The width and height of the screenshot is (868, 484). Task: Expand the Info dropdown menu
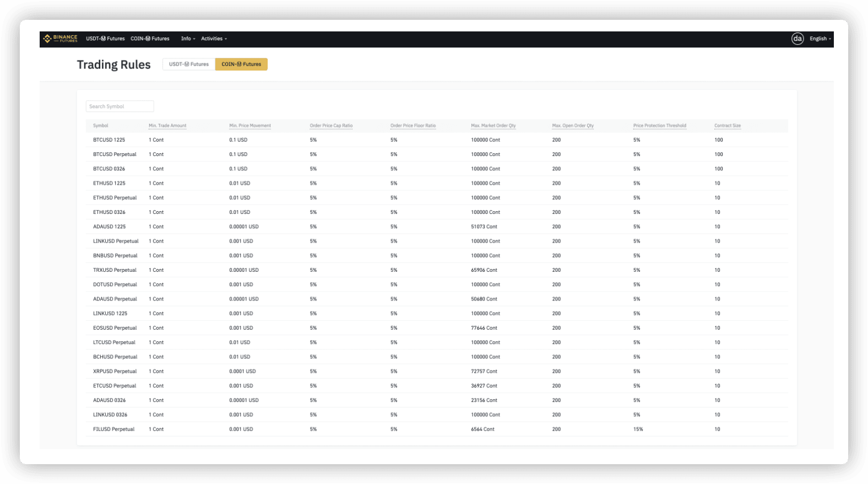pyautogui.click(x=188, y=39)
